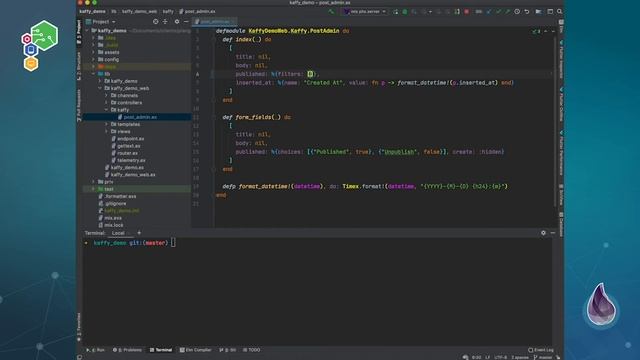
Task: Open the Problems tool window tab
Action: pos(127,350)
